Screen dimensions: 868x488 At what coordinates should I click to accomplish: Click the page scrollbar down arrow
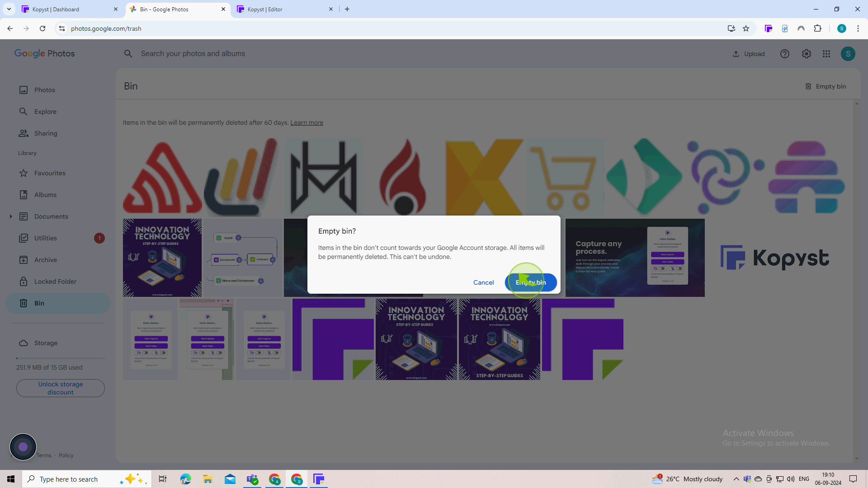[x=857, y=459]
